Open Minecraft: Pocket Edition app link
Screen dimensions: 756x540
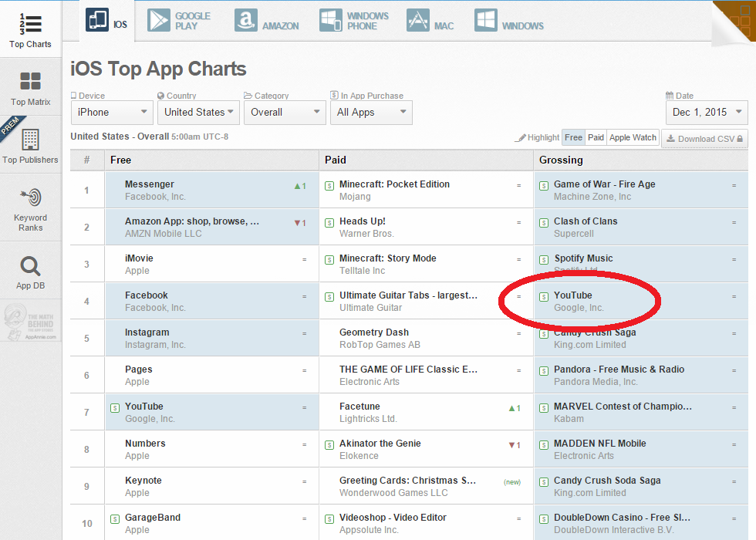click(394, 184)
